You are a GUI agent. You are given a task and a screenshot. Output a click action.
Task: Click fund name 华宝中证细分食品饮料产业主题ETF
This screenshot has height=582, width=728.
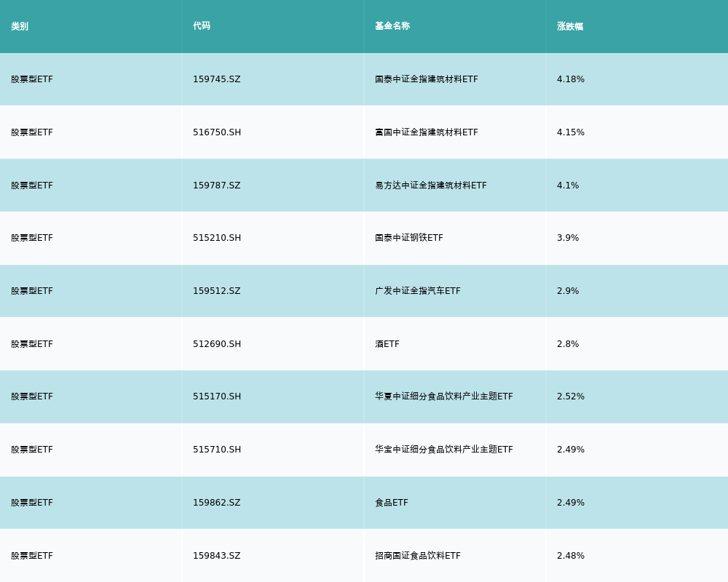444,450
